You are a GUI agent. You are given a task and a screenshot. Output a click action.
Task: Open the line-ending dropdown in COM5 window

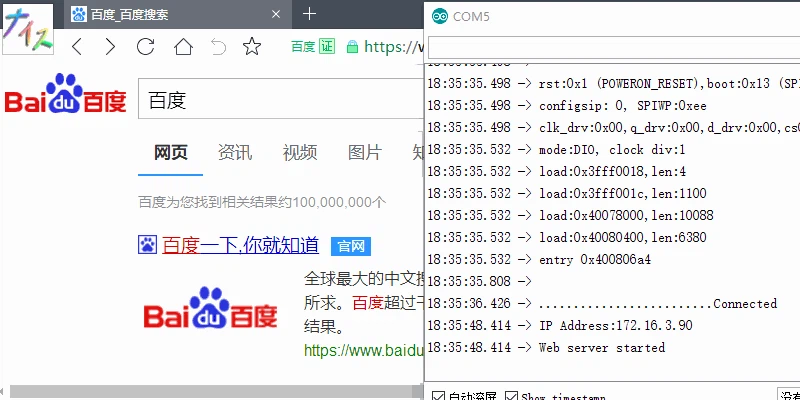(789, 395)
